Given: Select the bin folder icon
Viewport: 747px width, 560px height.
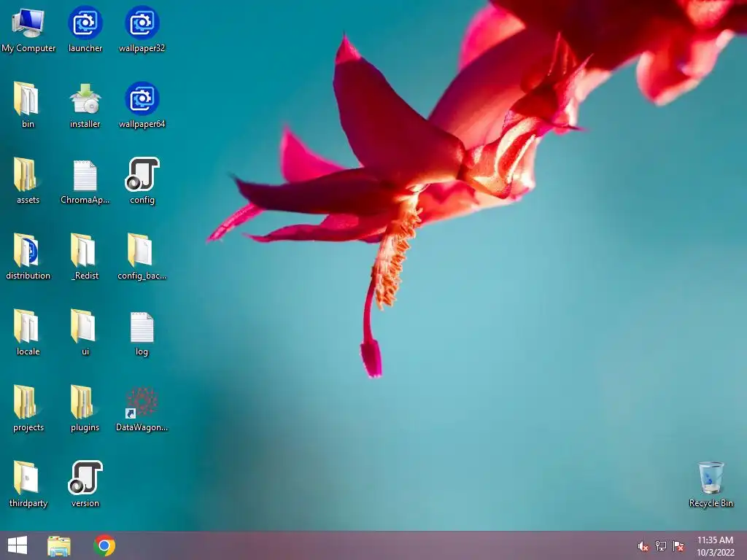Looking at the screenshot, I should [28, 105].
